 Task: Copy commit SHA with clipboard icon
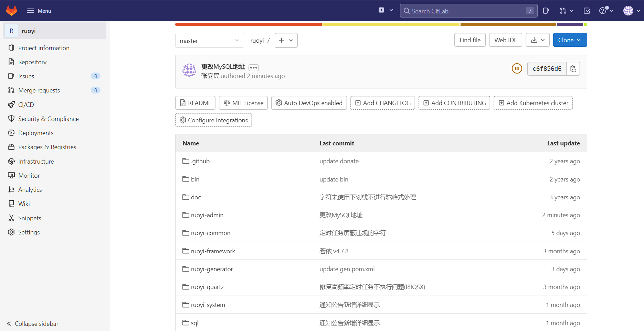tap(573, 69)
